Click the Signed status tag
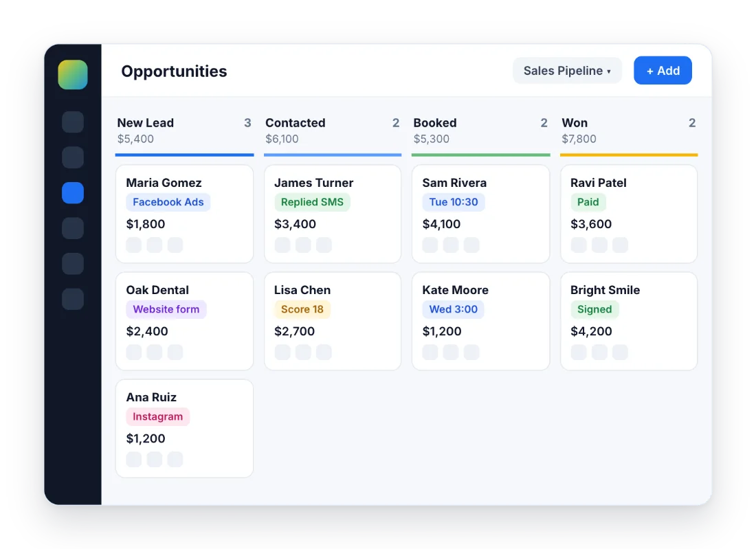This screenshot has height=549, width=756. pyautogui.click(x=594, y=309)
